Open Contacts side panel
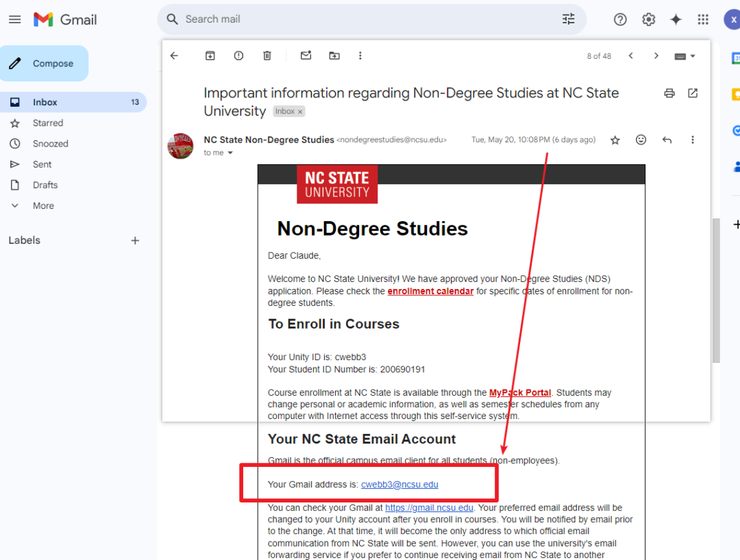 (736, 167)
